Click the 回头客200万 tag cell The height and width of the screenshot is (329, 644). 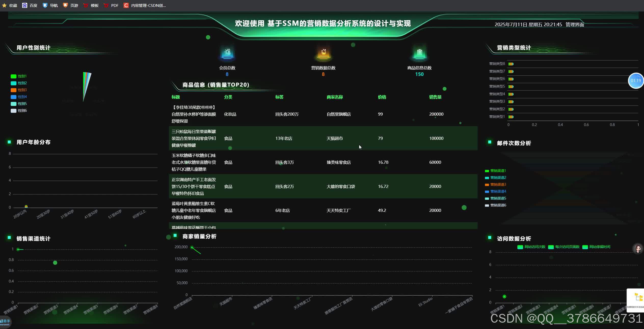click(287, 114)
